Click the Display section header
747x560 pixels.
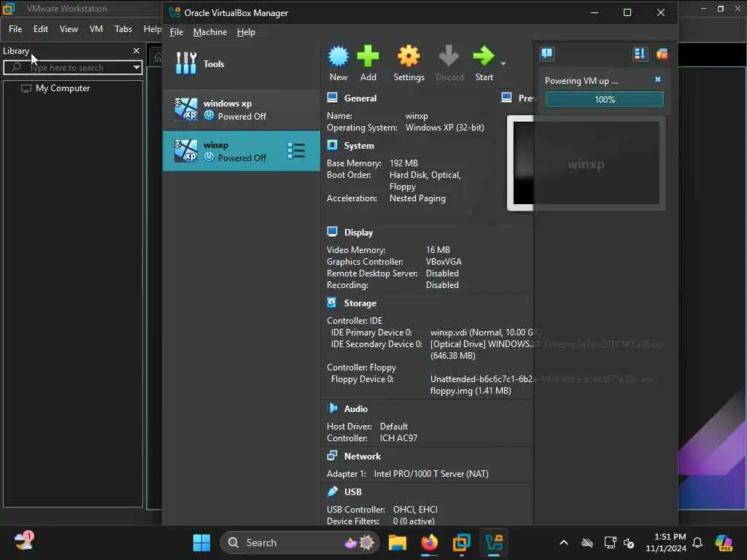[x=358, y=233]
